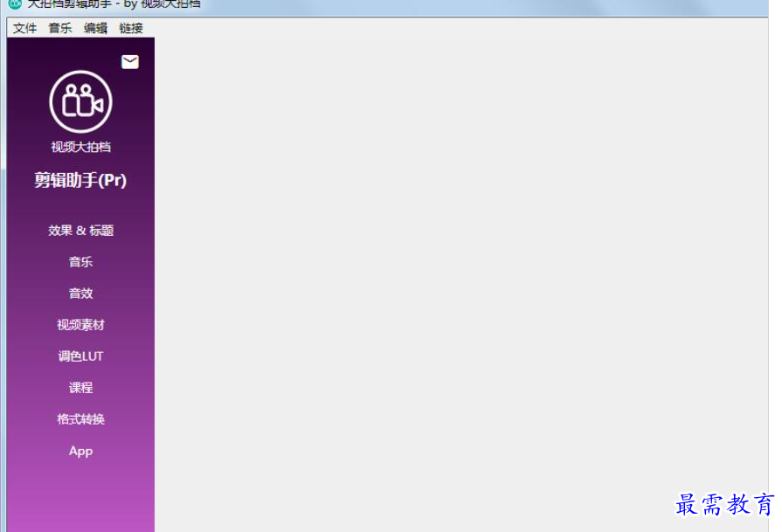Click the 视频大拍档 camera logo
This screenshot has width=782, height=532.
(80, 101)
